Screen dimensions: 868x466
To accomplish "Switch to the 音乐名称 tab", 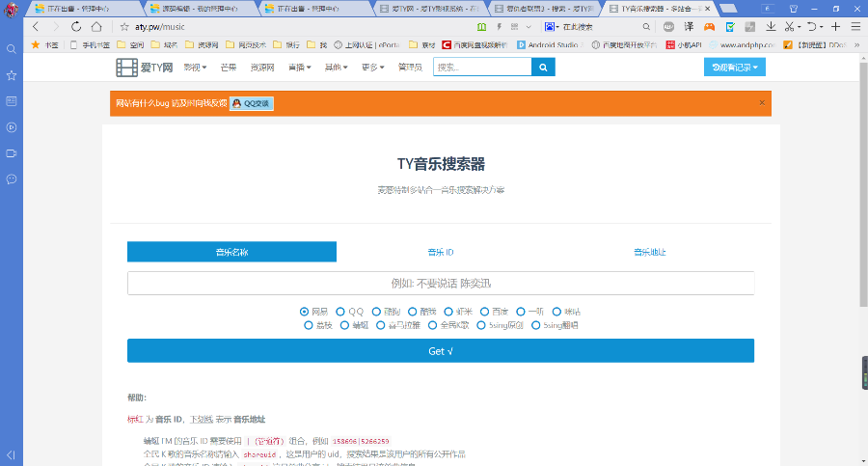I will (x=231, y=252).
